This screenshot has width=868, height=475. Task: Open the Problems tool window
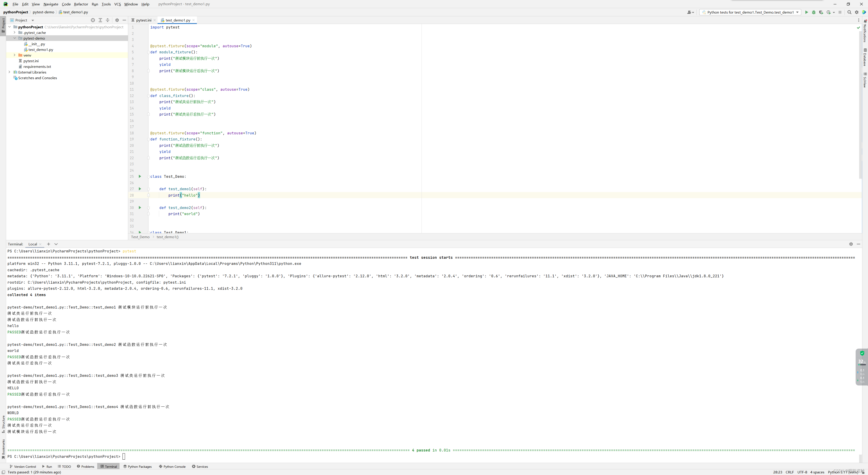point(86,467)
